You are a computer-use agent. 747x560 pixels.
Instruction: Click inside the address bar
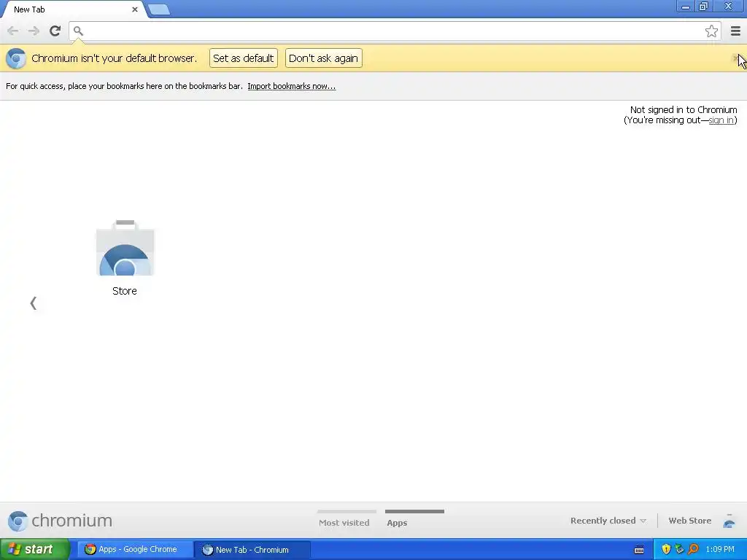click(x=395, y=31)
